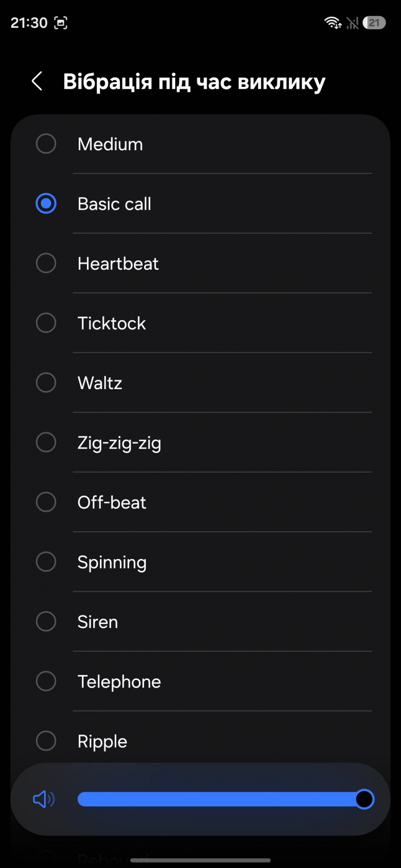Pick the Spinning vibration option
Image resolution: width=401 pixels, height=868 pixels.
[x=112, y=562]
